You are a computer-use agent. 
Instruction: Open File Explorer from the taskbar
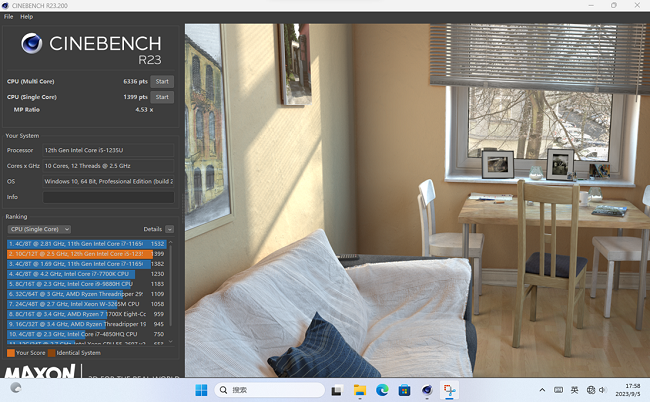click(x=359, y=389)
